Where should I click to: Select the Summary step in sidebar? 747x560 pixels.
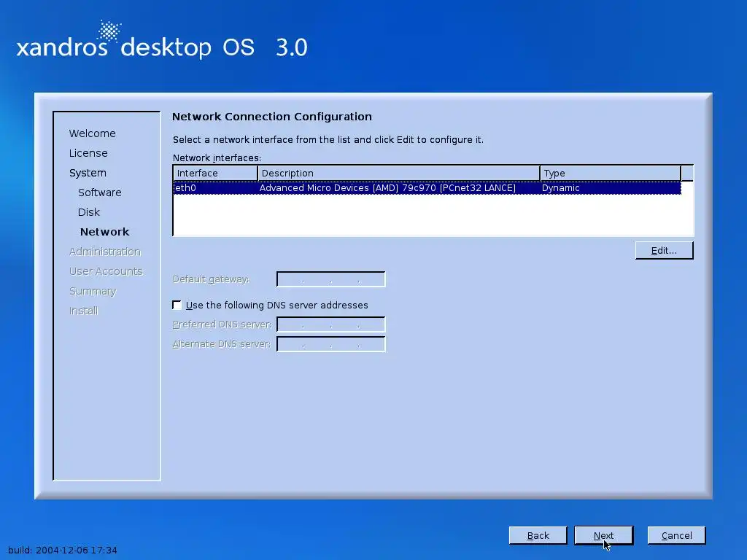pyautogui.click(x=93, y=291)
